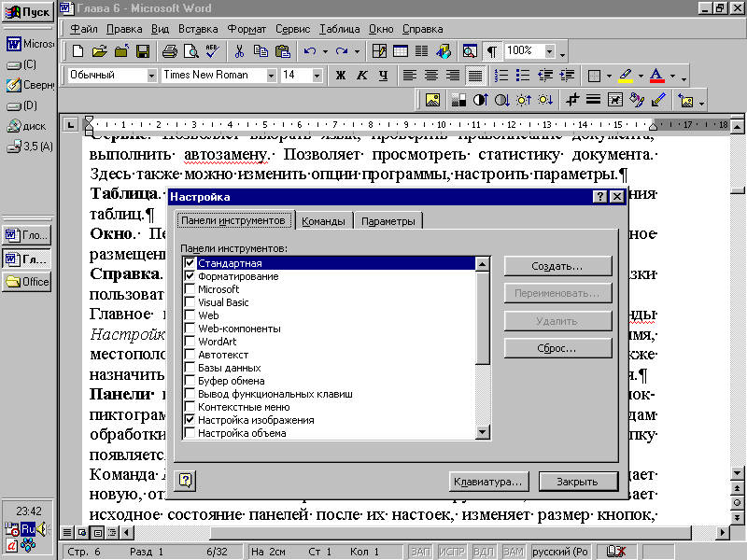747x560 pixels.
Task: Uncheck the Форматирование toolbar checkbox
Action: point(190,275)
